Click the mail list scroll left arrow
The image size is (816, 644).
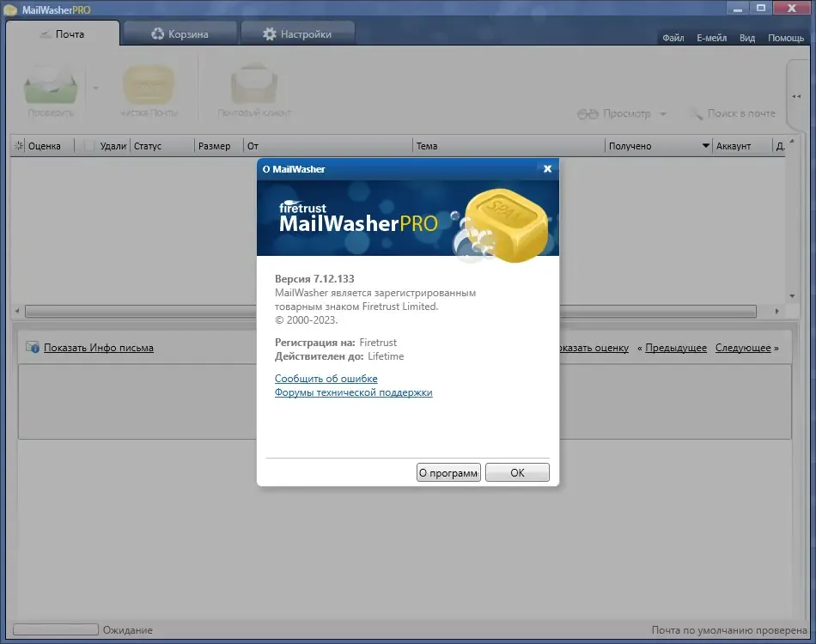pos(17,311)
